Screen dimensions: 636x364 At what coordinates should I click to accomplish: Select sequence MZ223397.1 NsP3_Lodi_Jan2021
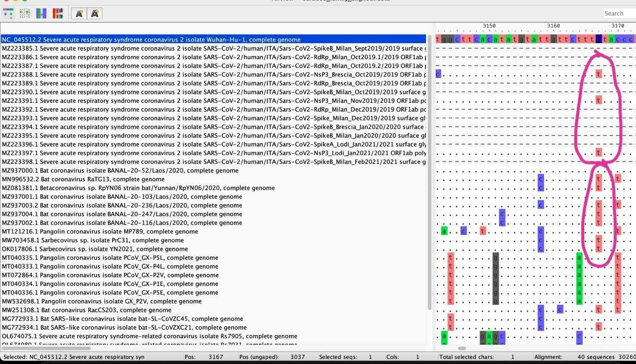pos(213,153)
